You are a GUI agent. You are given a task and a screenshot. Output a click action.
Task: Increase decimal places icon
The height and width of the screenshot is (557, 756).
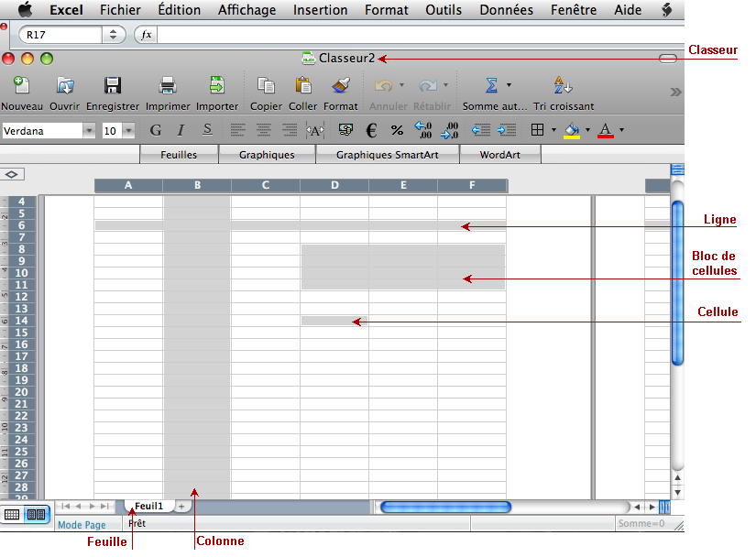tap(422, 130)
